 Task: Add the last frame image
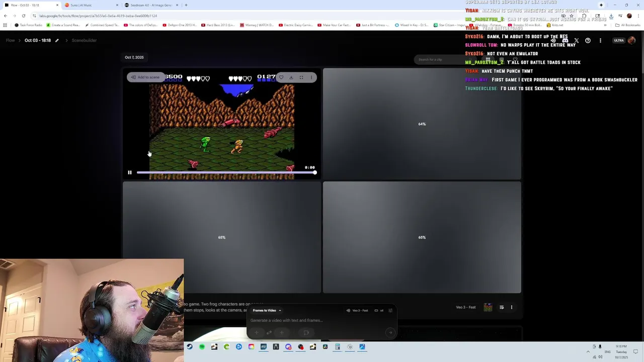[281, 332]
